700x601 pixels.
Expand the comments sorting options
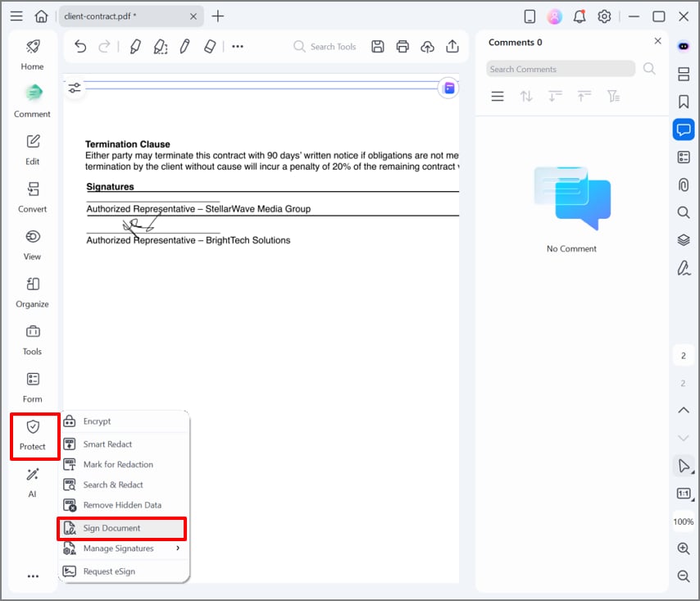point(527,96)
